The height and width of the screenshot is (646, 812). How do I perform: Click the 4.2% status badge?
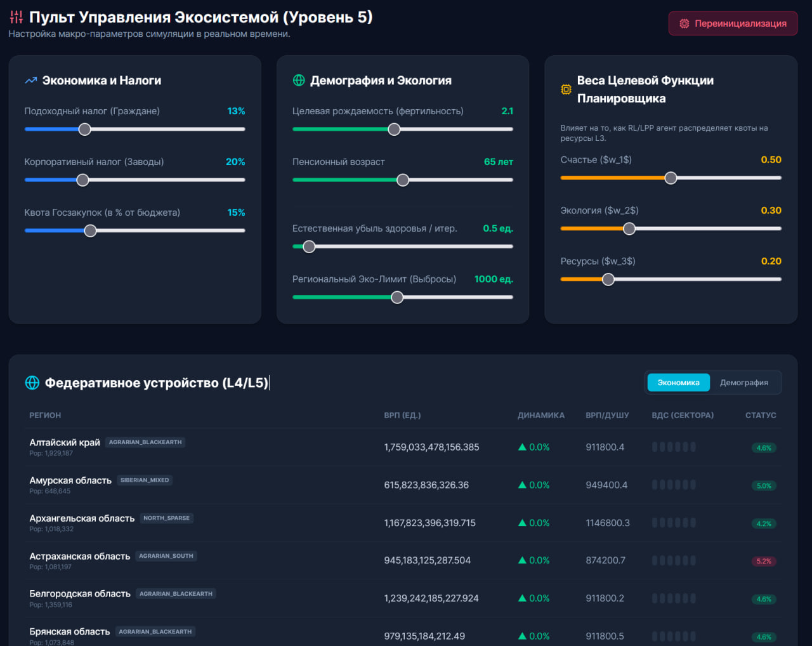[x=764, y=524]
